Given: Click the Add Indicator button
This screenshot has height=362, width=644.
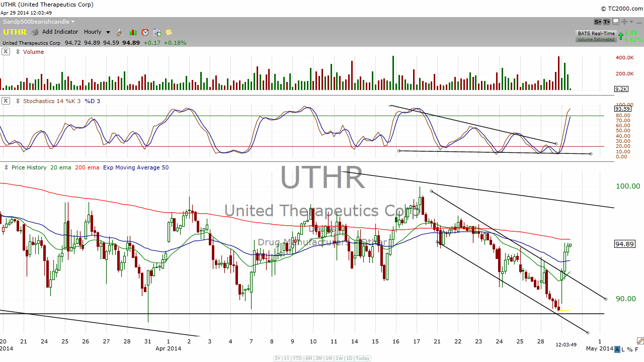Looking at the screenshot, I should [60, 32].
